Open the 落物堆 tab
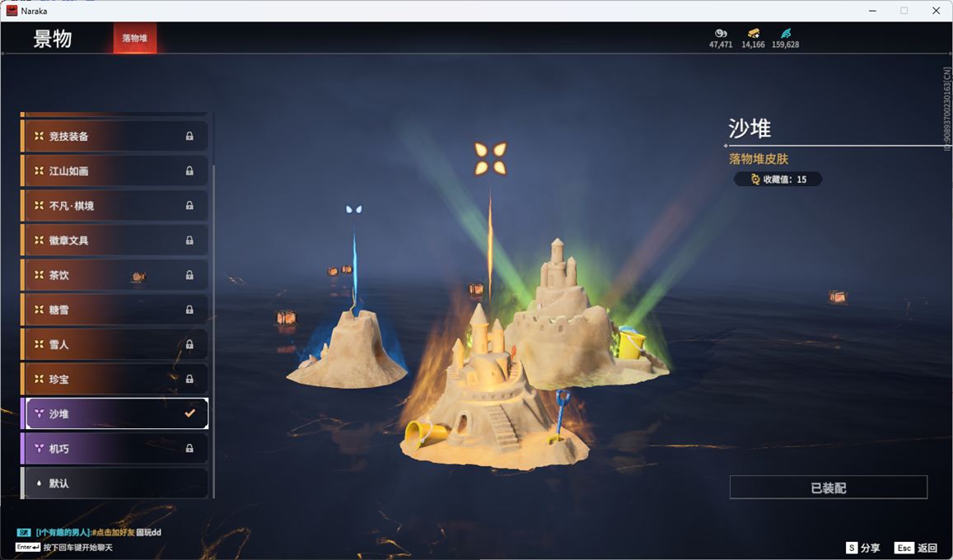Screen dimensions: 953x560 click(x=135, y=38)
